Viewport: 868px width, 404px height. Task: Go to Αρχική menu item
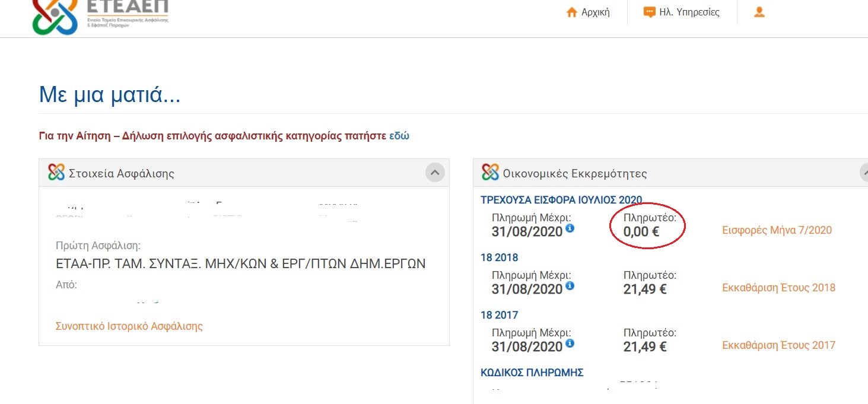[x=596, y=12]
